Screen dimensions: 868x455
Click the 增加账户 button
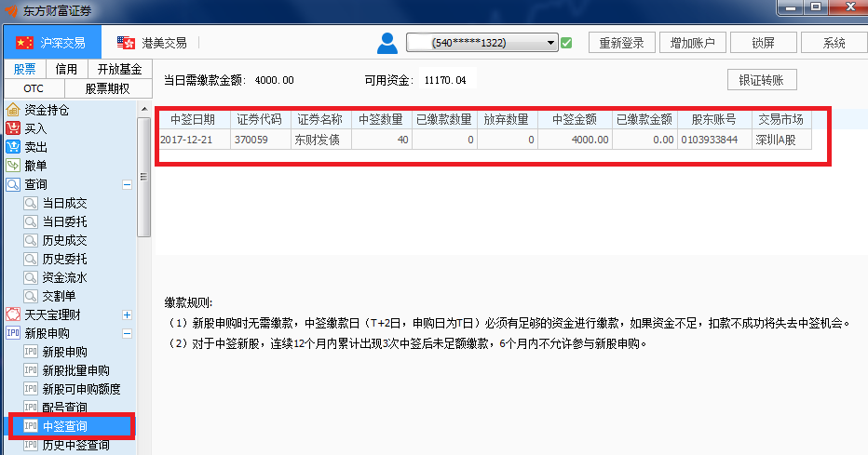coord(693,43)
